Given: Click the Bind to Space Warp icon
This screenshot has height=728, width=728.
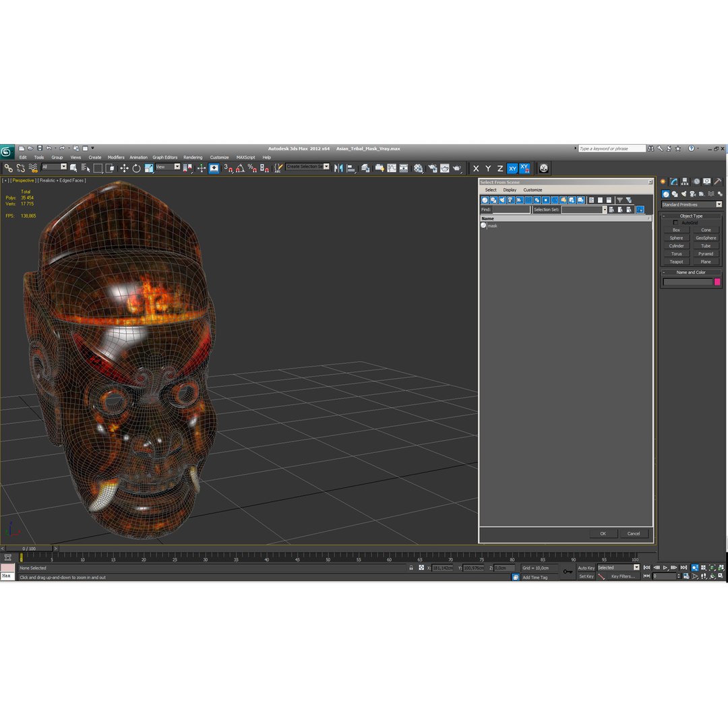Looking at the screenshot, I should (x=33, y=168).
